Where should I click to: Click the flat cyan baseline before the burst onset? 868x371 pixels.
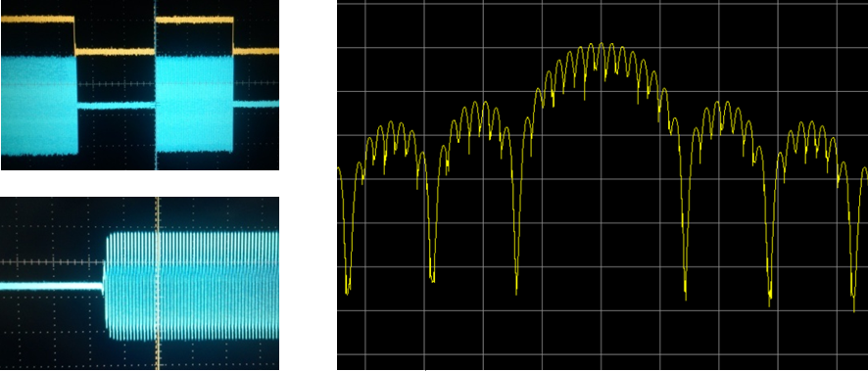click(52, 286)
